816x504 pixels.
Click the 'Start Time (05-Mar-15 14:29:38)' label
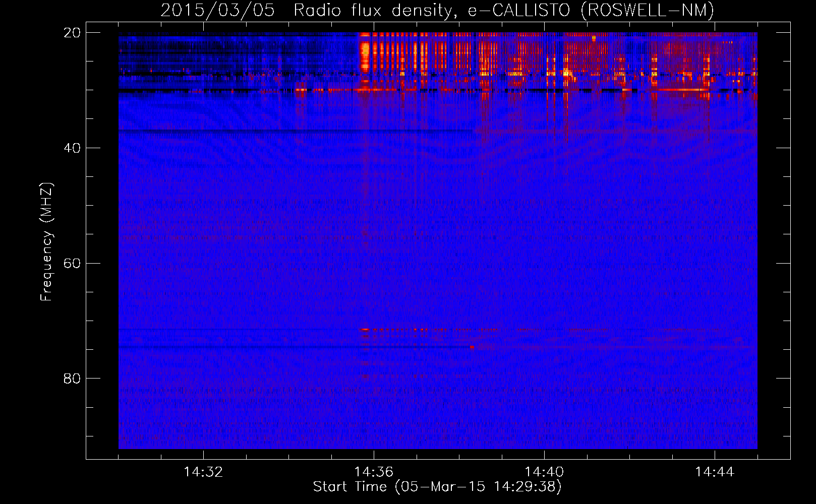pos(437,487)
